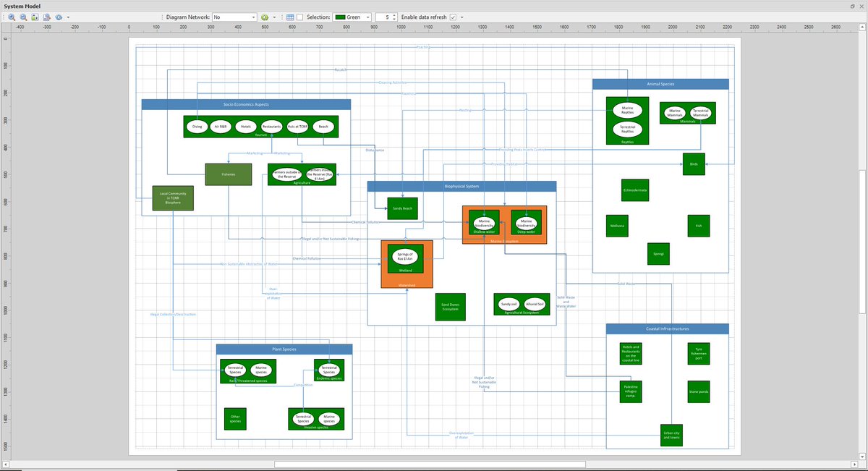868x471 pixels.
Task: Click the green refresh network icon
Action: (x=265, y=17)
